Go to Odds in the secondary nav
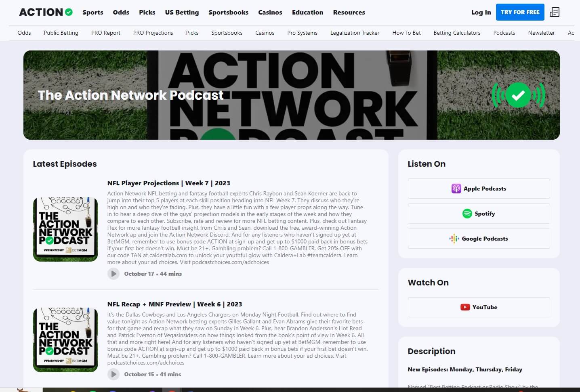Screen dimensions: 580x392 click(x=24, y=33)
